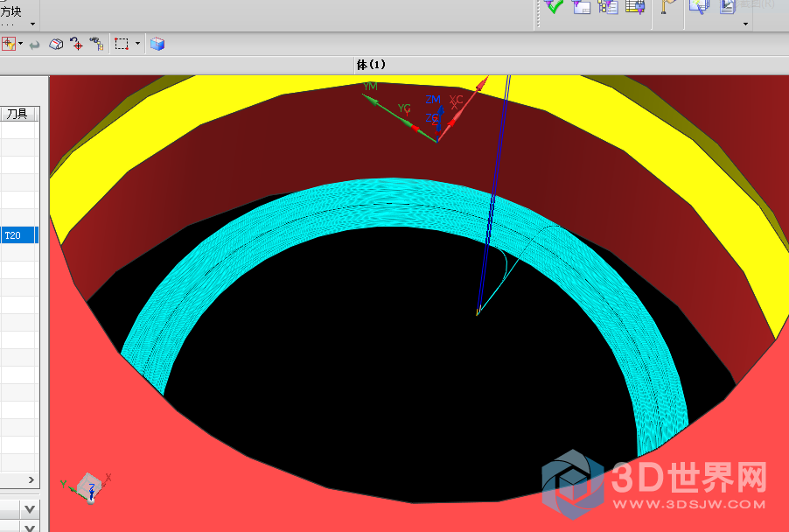
Task: Click the blue cube icon
Action: (157, 45)
